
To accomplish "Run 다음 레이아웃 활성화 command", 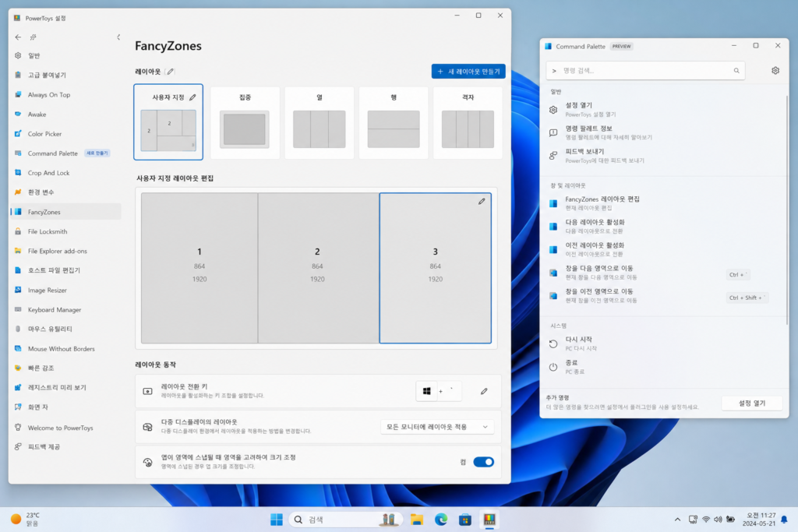I will pos(664,227).
